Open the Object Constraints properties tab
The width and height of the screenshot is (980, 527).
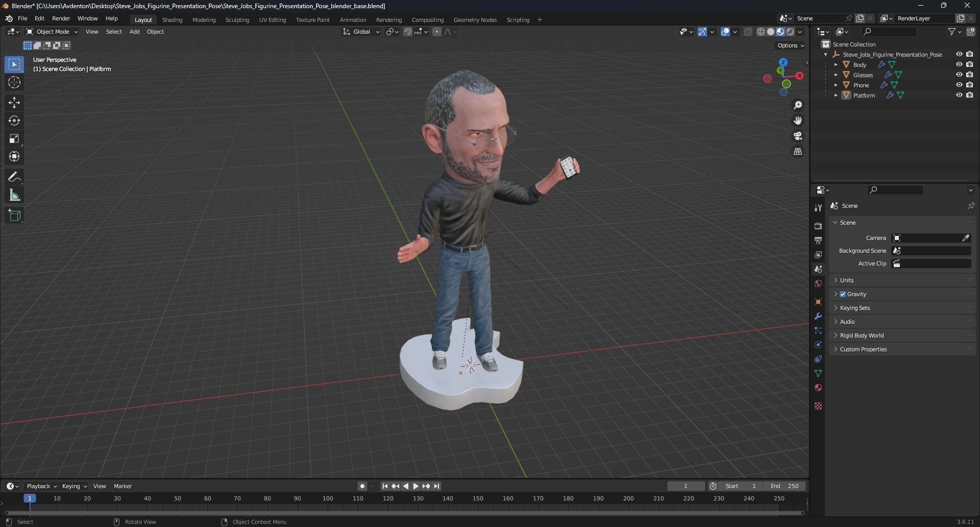tap(818, 359)
